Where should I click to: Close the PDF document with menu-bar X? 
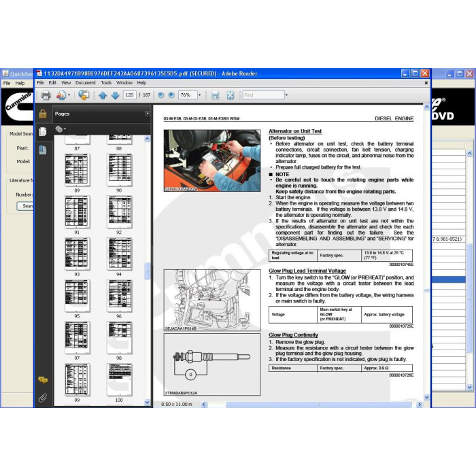[426, 82]
